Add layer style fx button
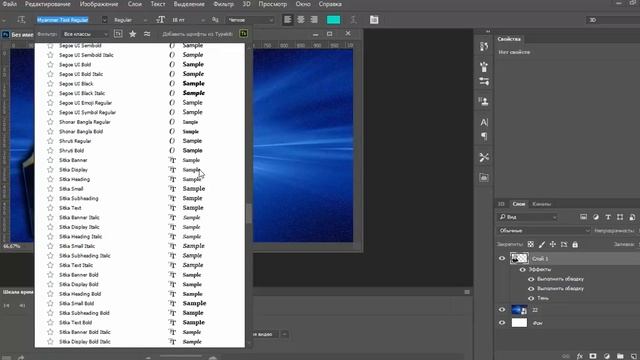The image size is (640, 360). pyautogui.click(x=580, y=356)
